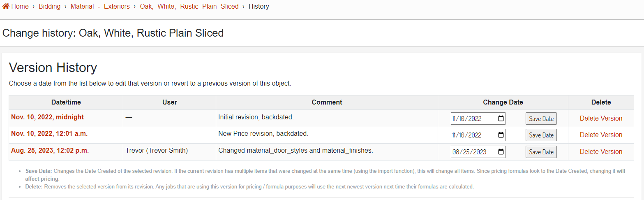Delete Version of New Price revision
The height and width of the screenshot is (200, 644).
tap(601, 135)
